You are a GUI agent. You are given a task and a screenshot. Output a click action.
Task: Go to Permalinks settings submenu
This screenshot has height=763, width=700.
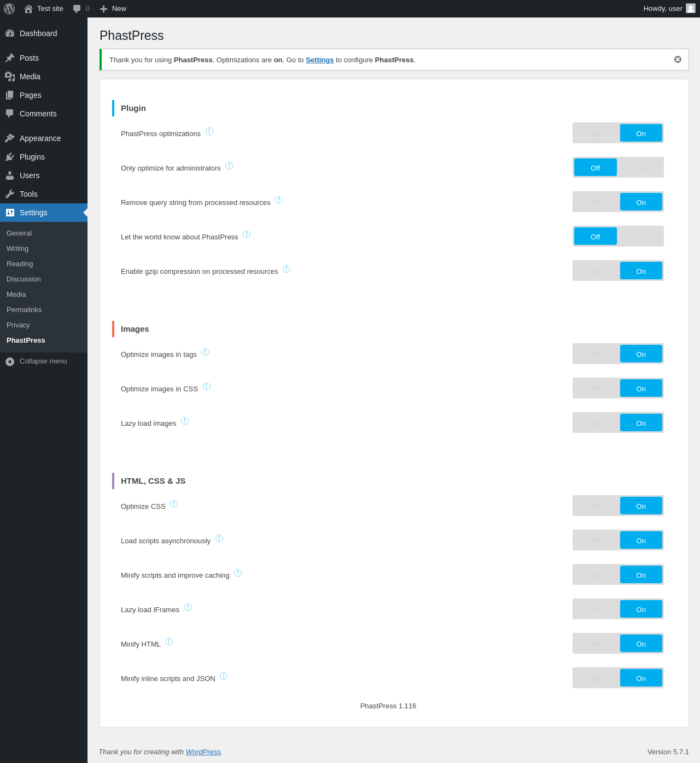tap(24, 310)
